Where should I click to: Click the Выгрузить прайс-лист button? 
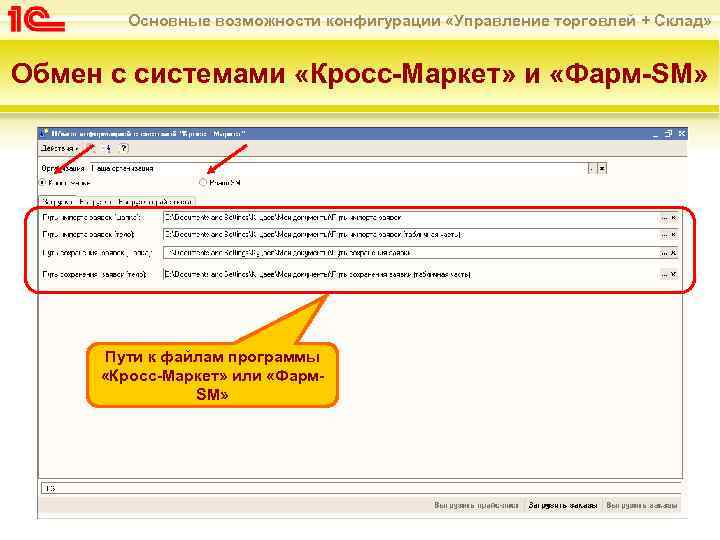pos(476,505)
